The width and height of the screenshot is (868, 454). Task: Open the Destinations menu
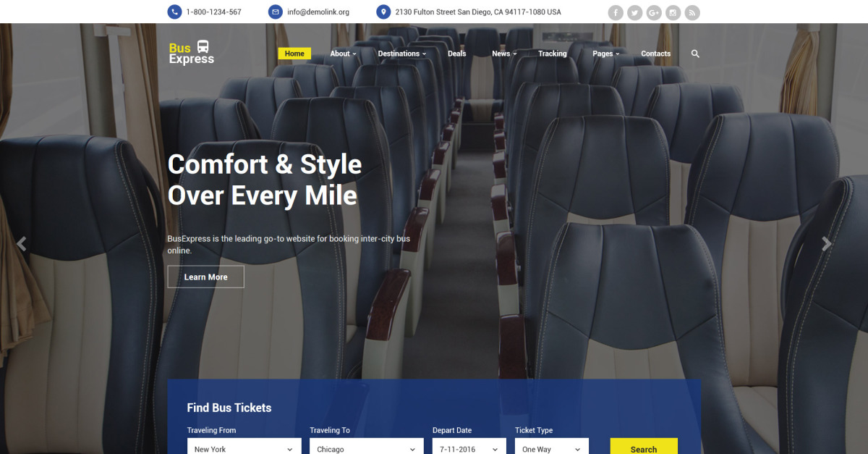point(401,54)
